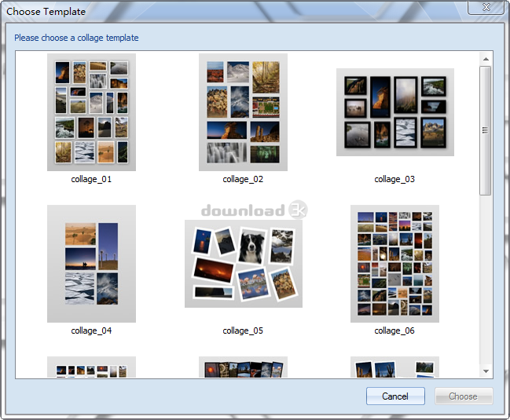Select the partially visible bottom-middle template thumbnail
Screen dimensions: 510x420
(243, 367)
